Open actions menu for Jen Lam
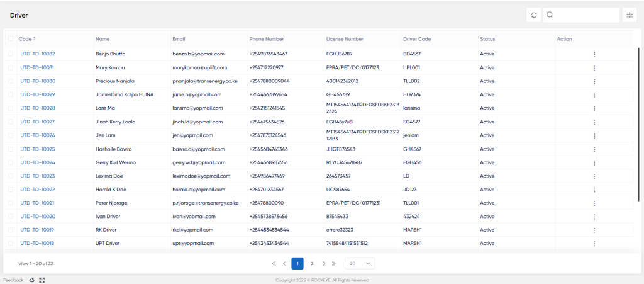This screenshot has height=284, width=644. tap(594, 135)
